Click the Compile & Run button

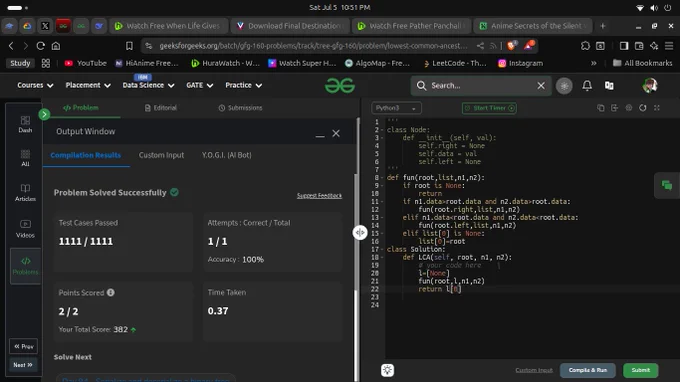coord(588,370)
